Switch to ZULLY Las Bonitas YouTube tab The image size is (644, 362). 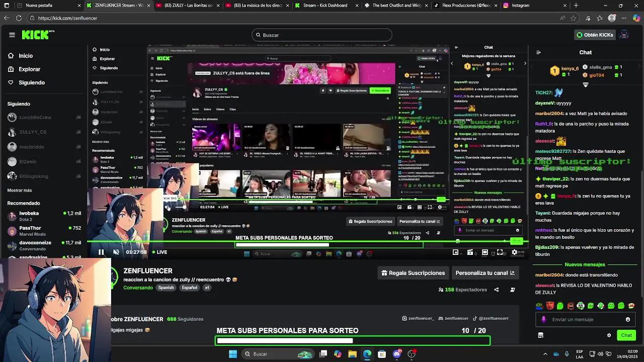pos(187,6)
